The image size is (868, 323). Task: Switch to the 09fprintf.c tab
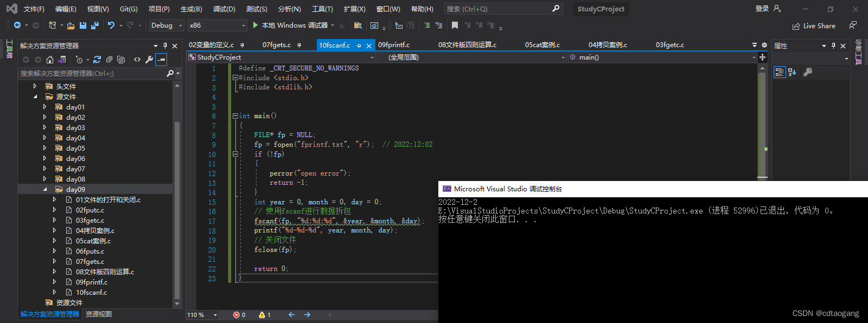394,45
